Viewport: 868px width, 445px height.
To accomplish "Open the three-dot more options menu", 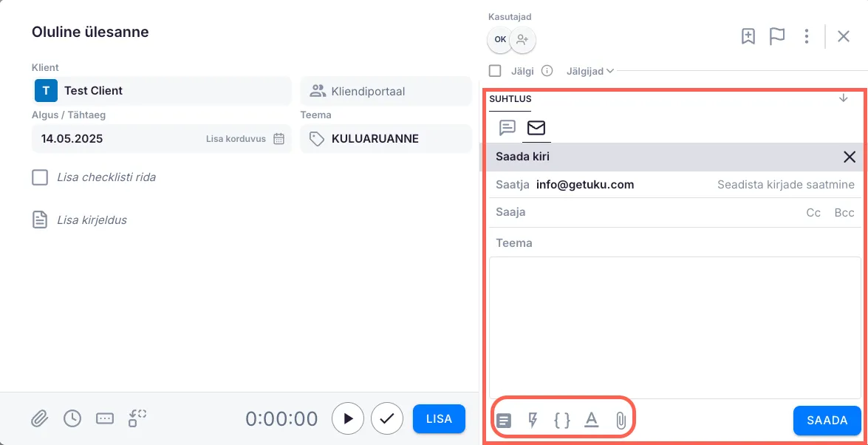I will click(807, 36).
